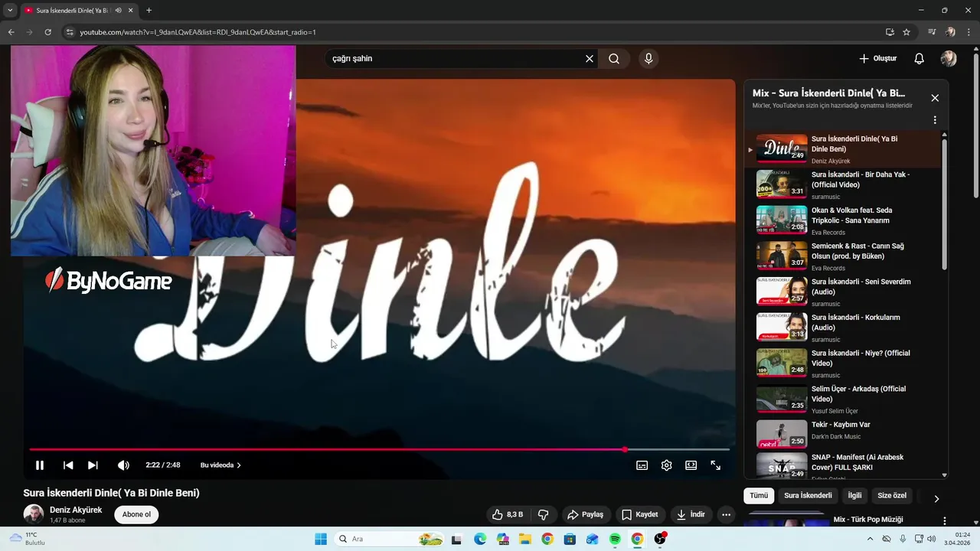Clear the search box text
Viewport: 980px width, 551px height.
pos(590,59)
